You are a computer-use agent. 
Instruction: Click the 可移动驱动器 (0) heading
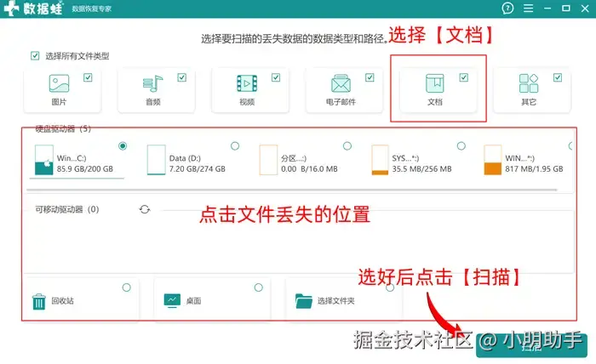67,209
